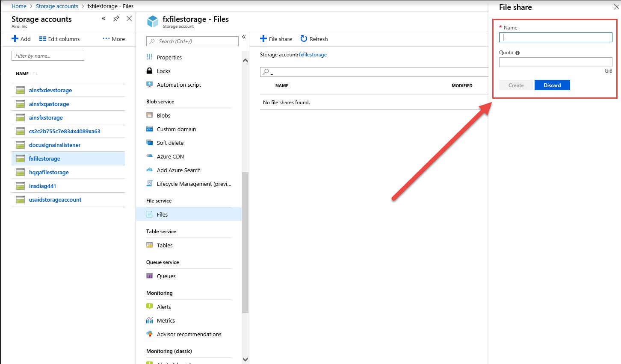
Task: Click the fxfilestorage storage cube icon
Action: (x=153, y=21)
